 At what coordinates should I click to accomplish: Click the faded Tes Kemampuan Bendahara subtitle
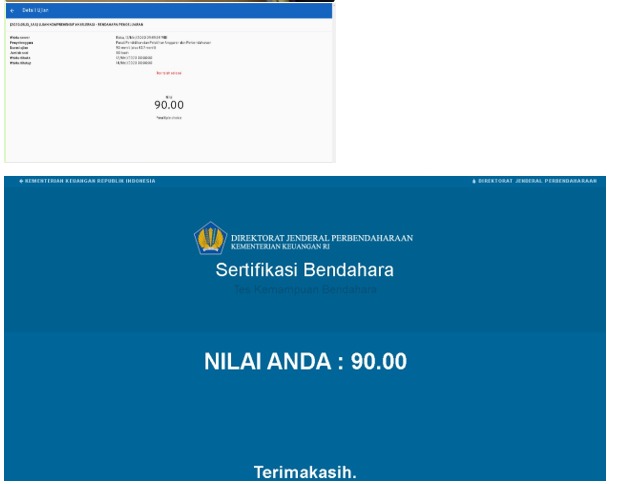click(x=305, y=289)
